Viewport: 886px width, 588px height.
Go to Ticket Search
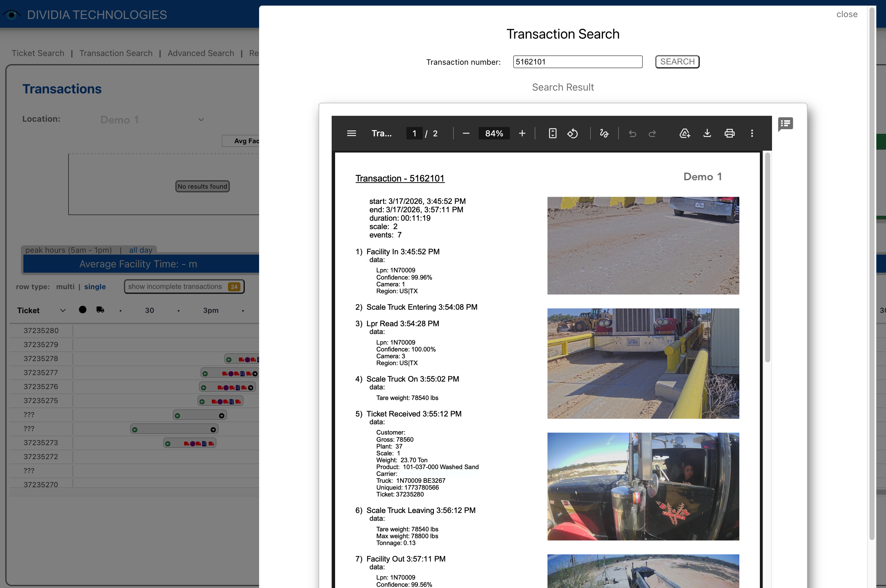point(38,53)
